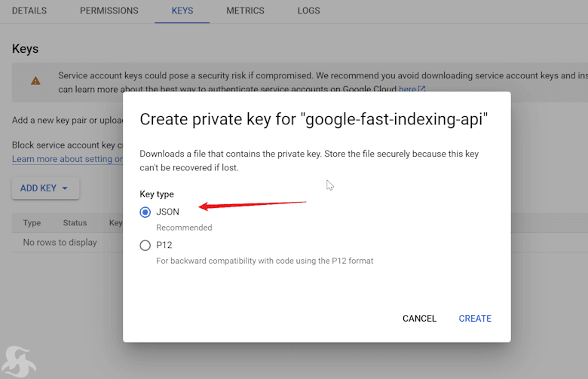Open the ADD KEY dropdown
The image size is (588, 379).
[45, 188]
